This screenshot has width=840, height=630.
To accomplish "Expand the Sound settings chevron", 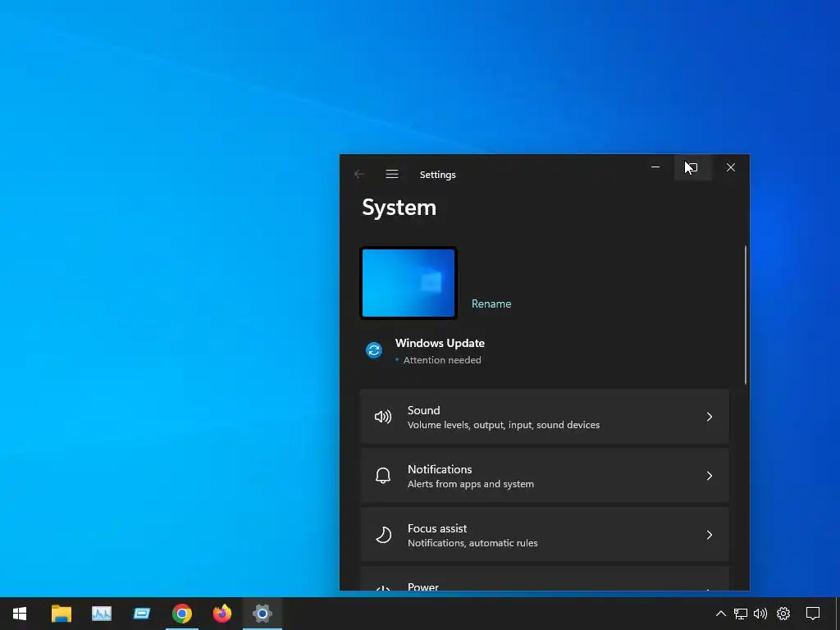I will click(710, 417).
